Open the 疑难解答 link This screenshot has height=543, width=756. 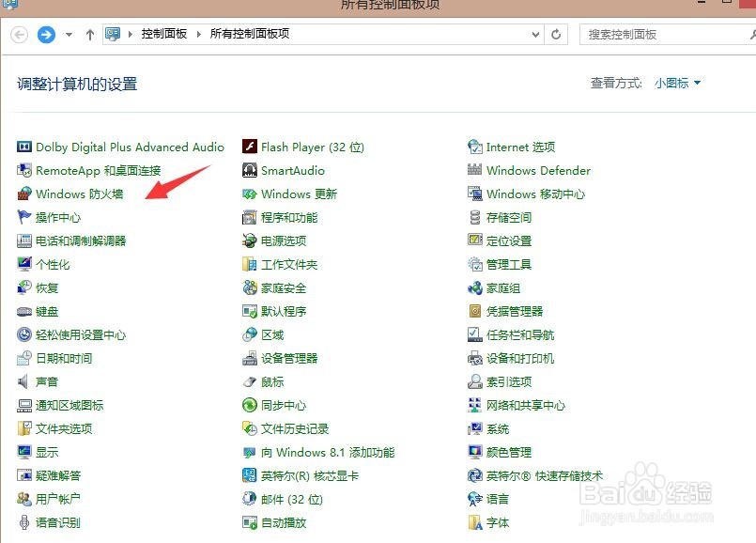pyautogui.click(x=58, y=476)
